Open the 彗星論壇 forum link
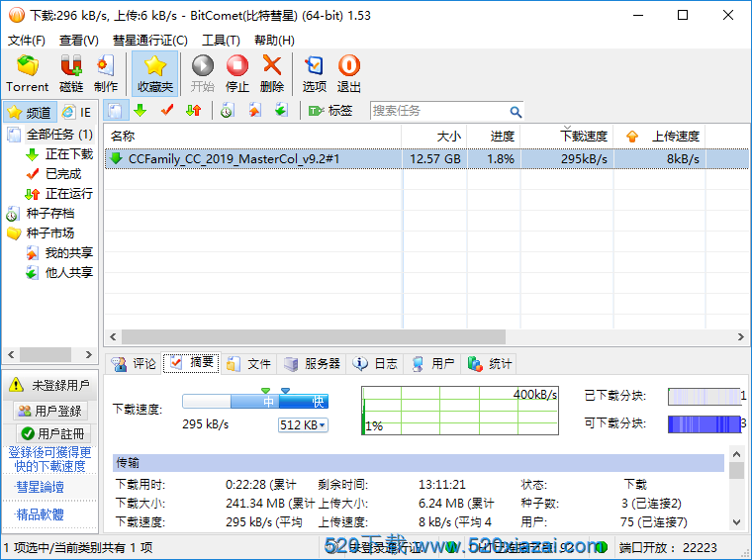 point(41,487)
